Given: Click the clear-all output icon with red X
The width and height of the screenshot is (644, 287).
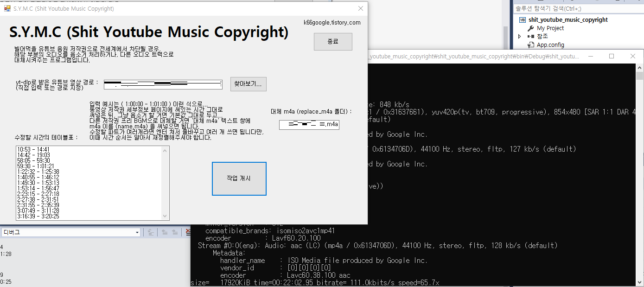Looking at the screenshot, I should pos(188,232).
